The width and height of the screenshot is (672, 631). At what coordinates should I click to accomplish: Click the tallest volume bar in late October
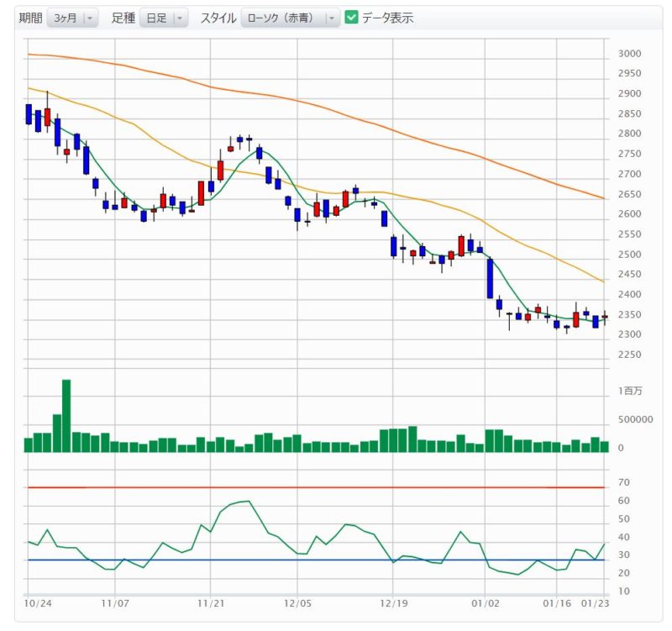pos(66,416)
